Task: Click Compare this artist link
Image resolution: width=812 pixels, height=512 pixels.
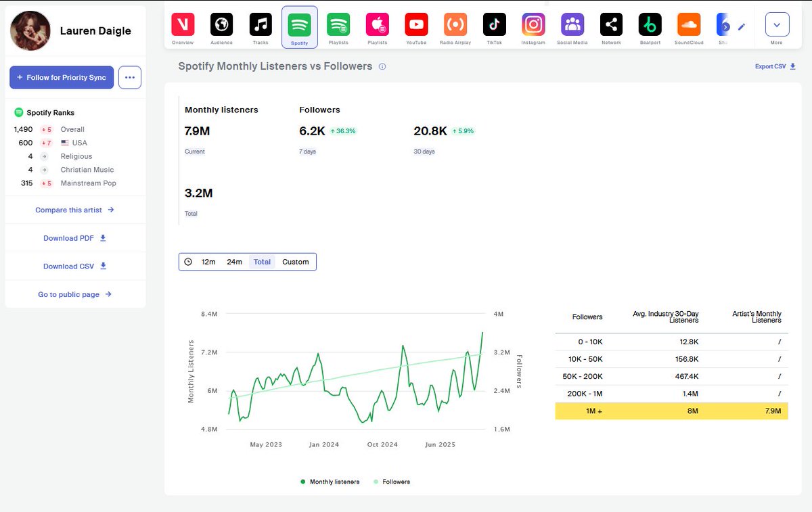Action: 74,210
